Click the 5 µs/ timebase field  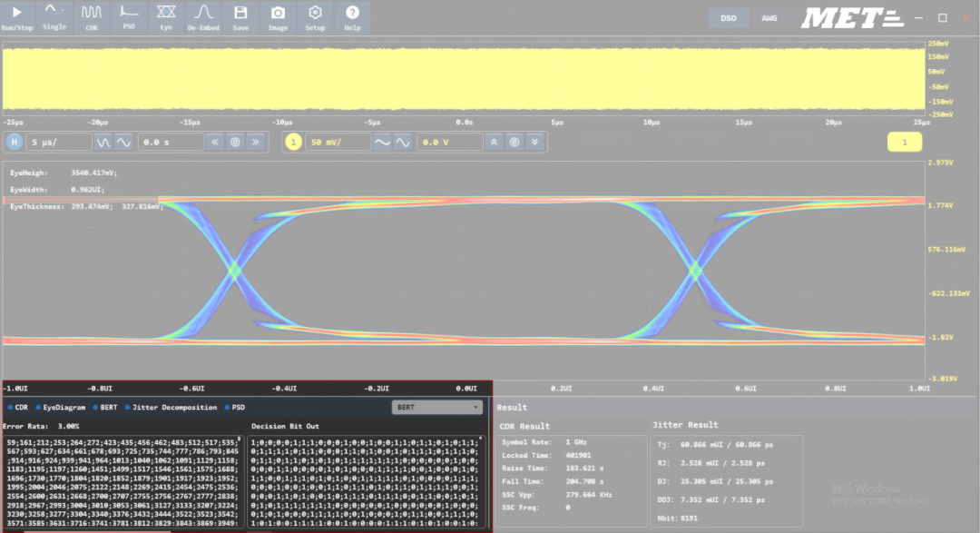[x=58, y=142]
